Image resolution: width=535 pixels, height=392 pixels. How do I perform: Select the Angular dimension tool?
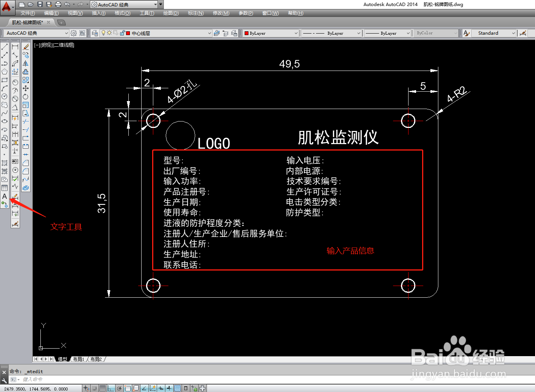(x=15, y=107)
